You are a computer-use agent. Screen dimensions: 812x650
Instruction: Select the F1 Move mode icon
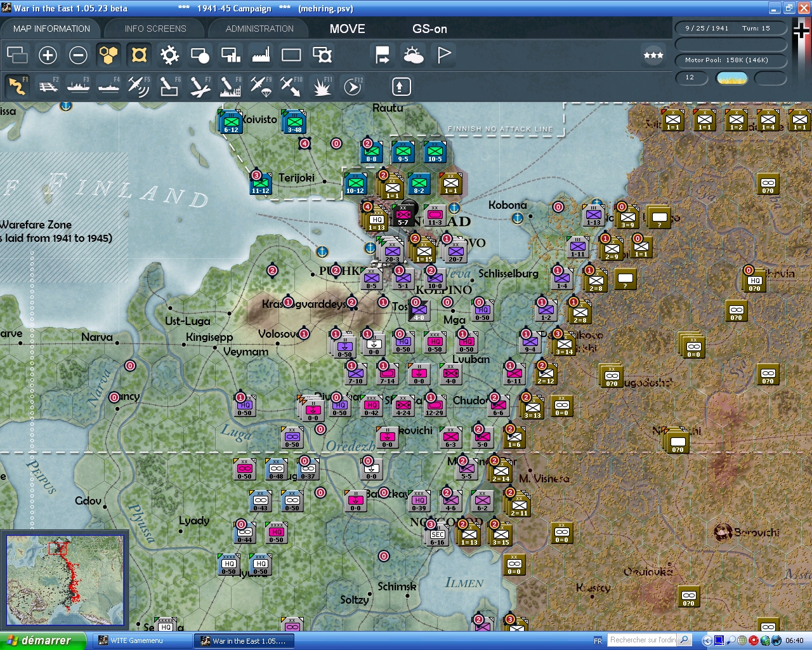tap(17, 86)
